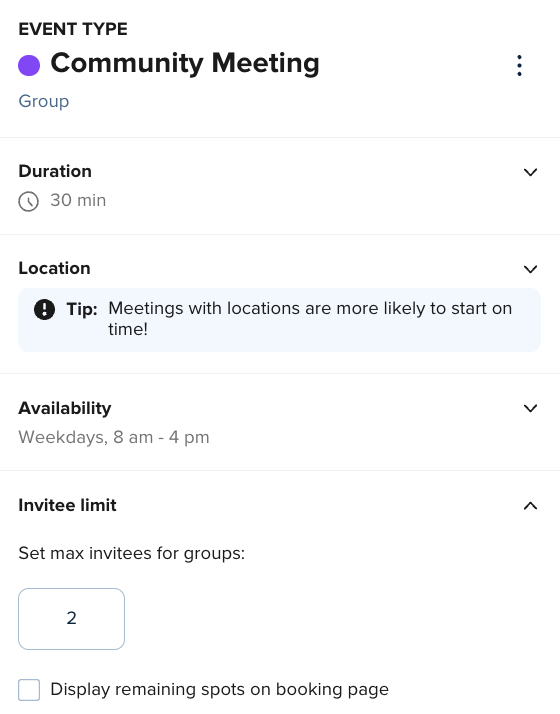Collapse the Invitee limit section chevron

(530, 505)
